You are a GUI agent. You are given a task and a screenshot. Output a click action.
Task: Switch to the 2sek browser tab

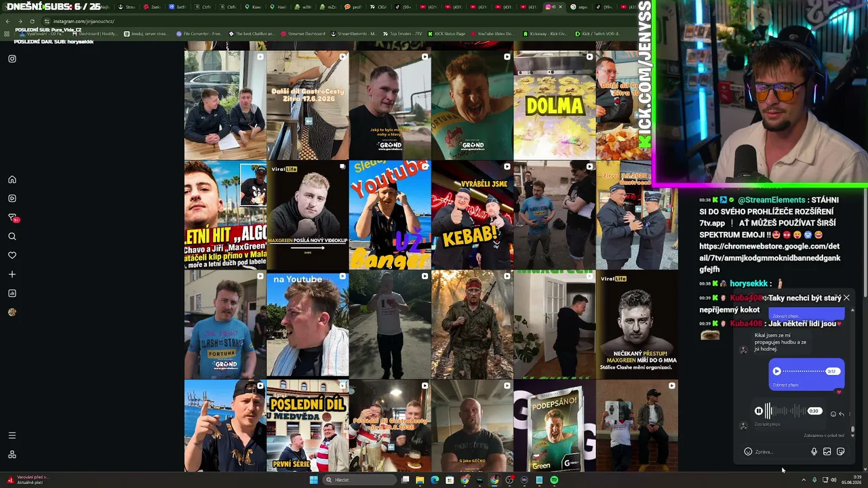153,7
